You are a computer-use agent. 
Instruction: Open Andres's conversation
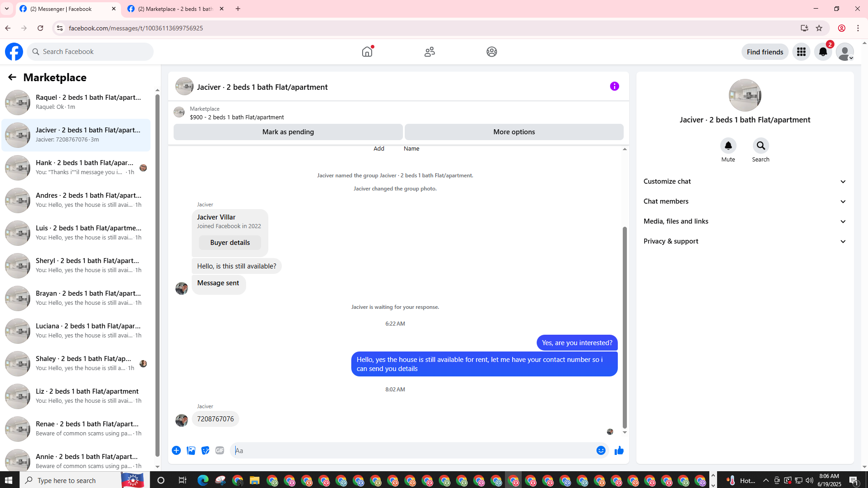(76, 200)
